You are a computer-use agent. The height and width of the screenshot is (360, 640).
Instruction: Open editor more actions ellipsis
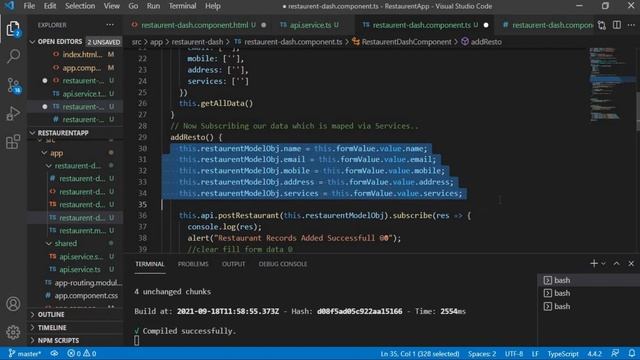click(x=631, y=25)
